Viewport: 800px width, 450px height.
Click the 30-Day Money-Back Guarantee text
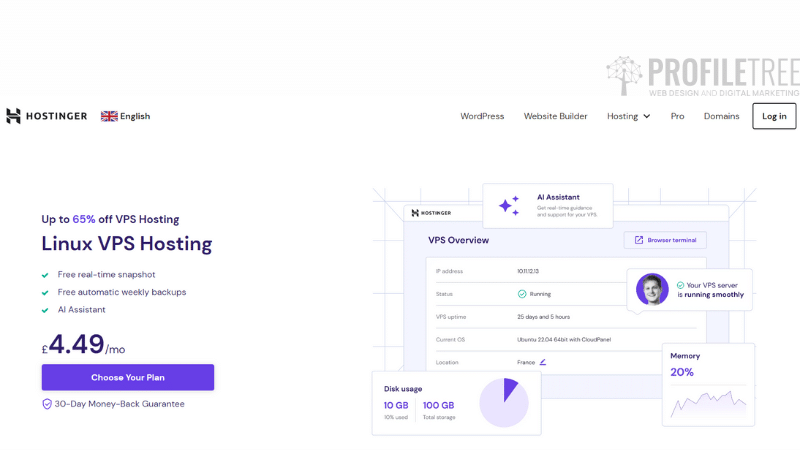119,404
